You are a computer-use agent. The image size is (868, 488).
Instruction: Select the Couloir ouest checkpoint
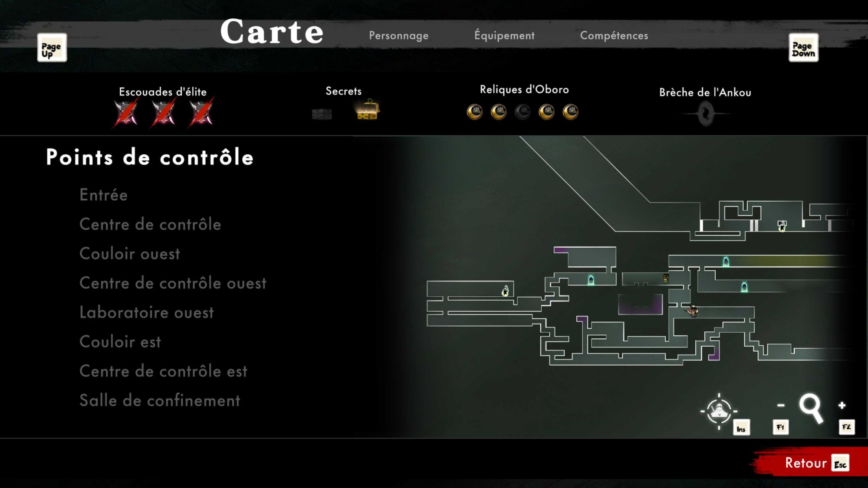[129, 254]
